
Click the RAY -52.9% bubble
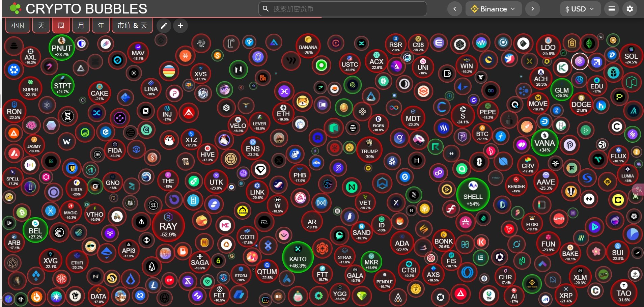point(168,226)
